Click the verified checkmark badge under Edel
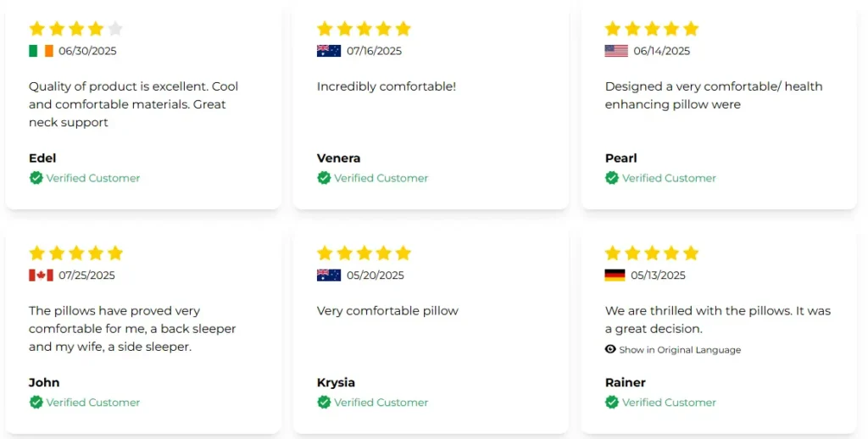 [36, 178]
